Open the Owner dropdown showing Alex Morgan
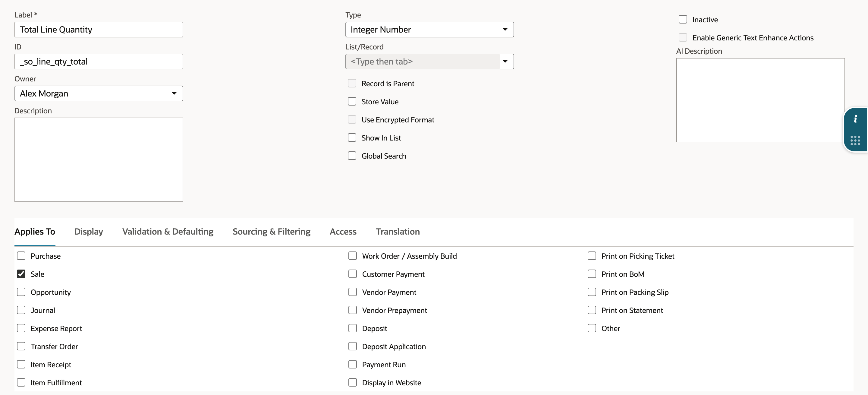868x395 pixels. (x=99, y=93)
